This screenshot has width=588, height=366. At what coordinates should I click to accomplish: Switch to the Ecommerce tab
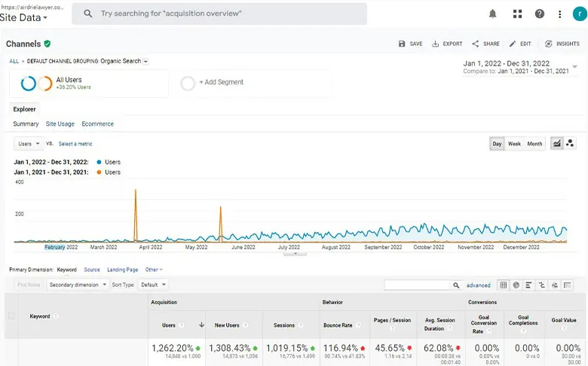pos(98,124)
